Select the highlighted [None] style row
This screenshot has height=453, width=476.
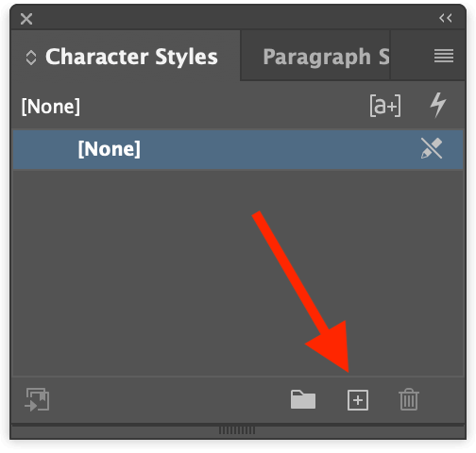tap(238, 149)
